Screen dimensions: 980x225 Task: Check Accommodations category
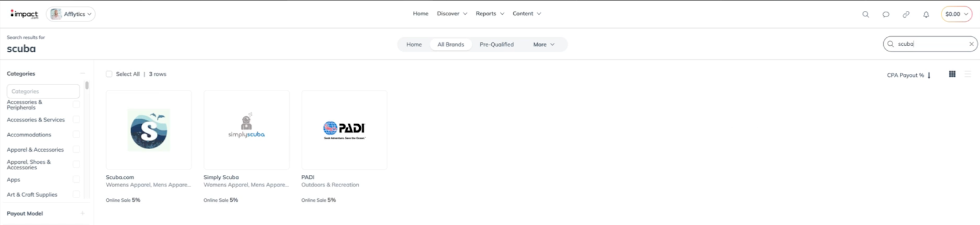coord(76,135)
